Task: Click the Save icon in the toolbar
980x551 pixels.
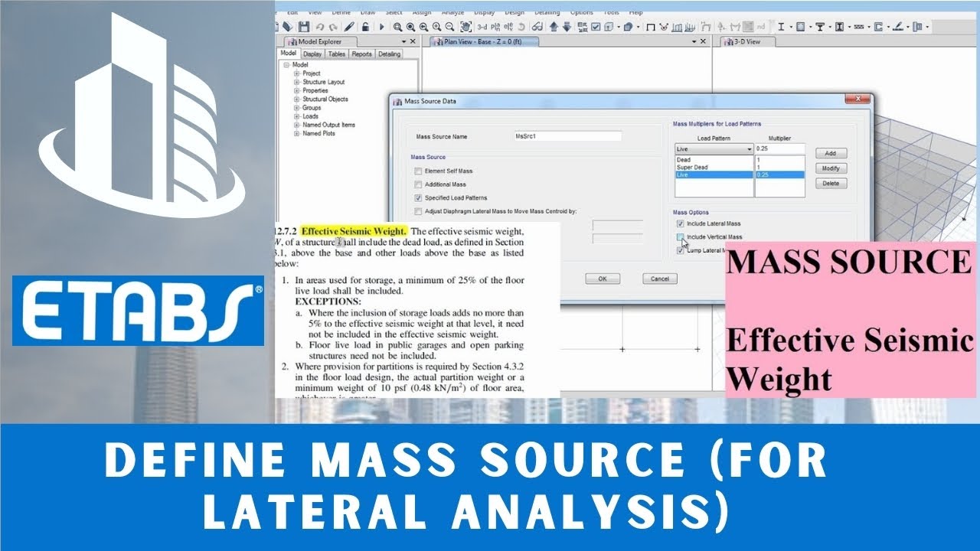Action: pos(304,27)
